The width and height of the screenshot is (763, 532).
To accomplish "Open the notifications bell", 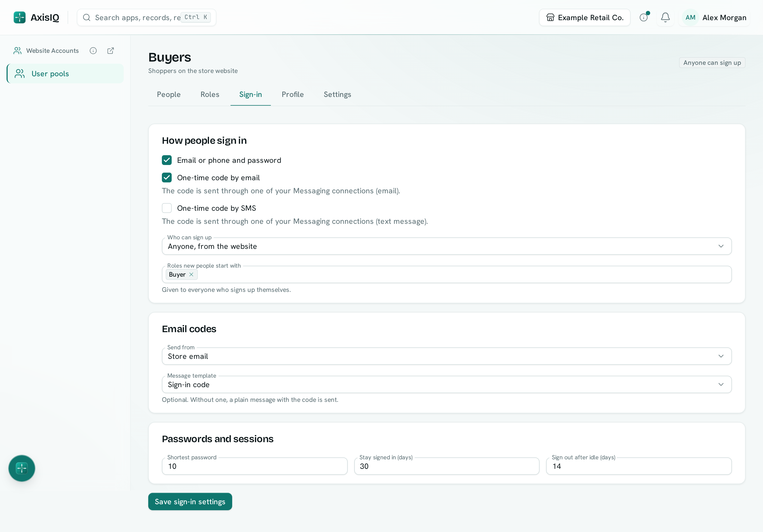I will coord(665,17).
